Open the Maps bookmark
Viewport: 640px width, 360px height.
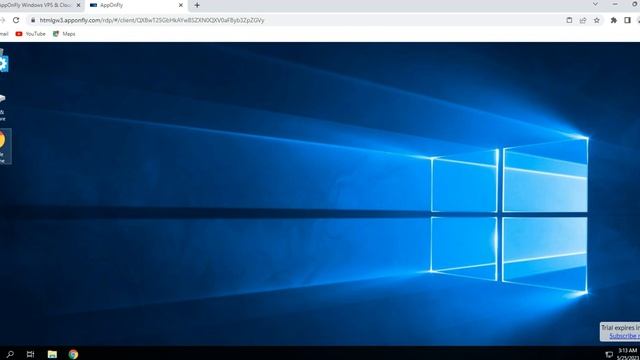point(64,34)
